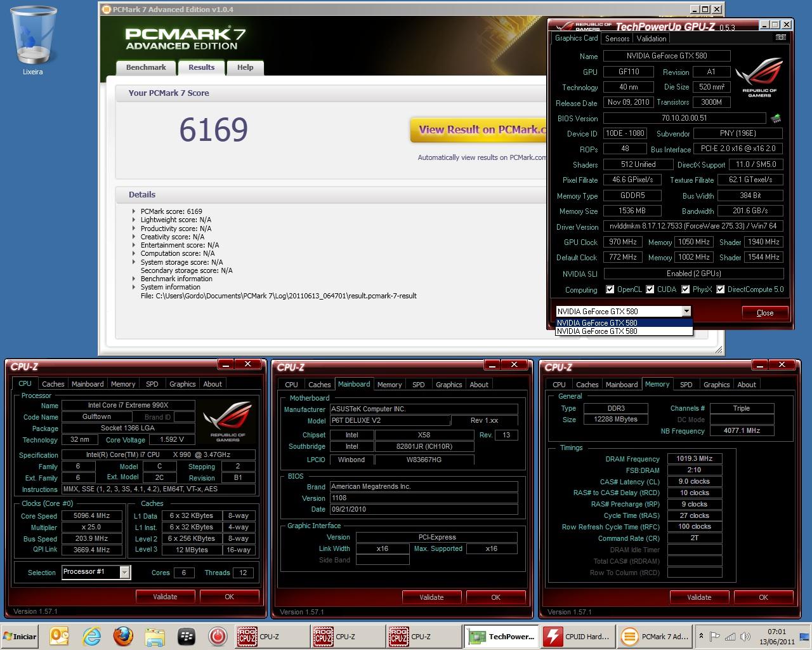The width and height of the screenshot is (812, 650).
Task: Toggle the DirectCompute 5.0 checkbox
Action: tap(721, 289)
